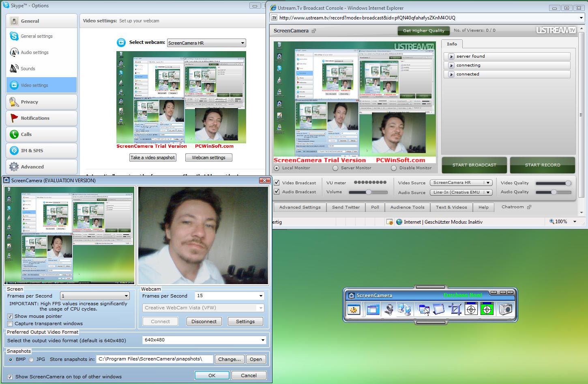The height and width of the screenshot is (384, 588).
Task: Click the white crosshair target icon
Action: 471,310
